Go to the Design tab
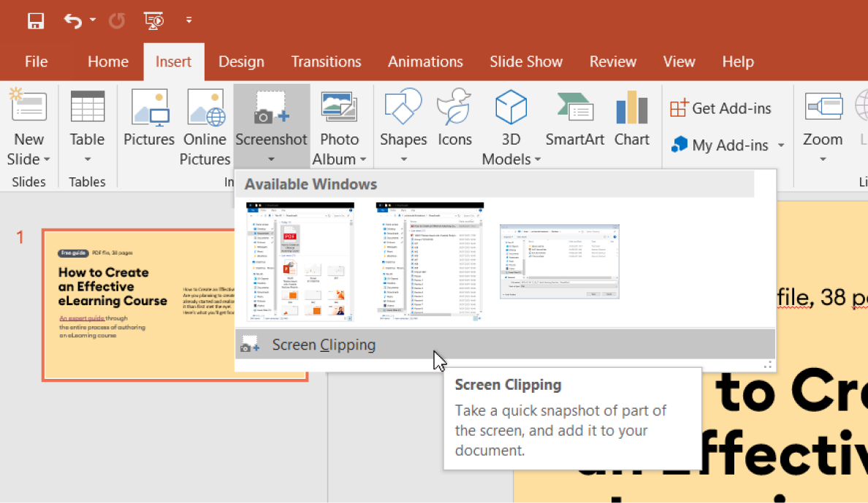Viewport: 868px width, 503px height. tap(241, 61)
